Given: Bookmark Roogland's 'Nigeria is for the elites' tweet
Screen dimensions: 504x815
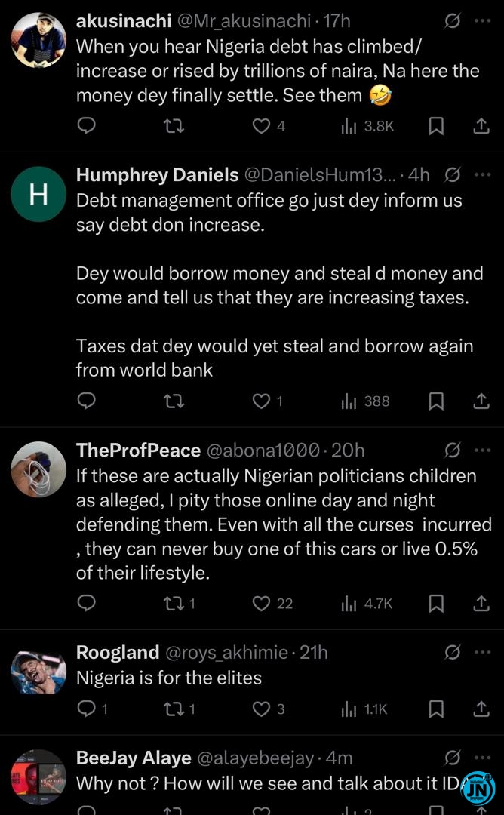Looking at the screenshot, I should click(x=436, y=709).
